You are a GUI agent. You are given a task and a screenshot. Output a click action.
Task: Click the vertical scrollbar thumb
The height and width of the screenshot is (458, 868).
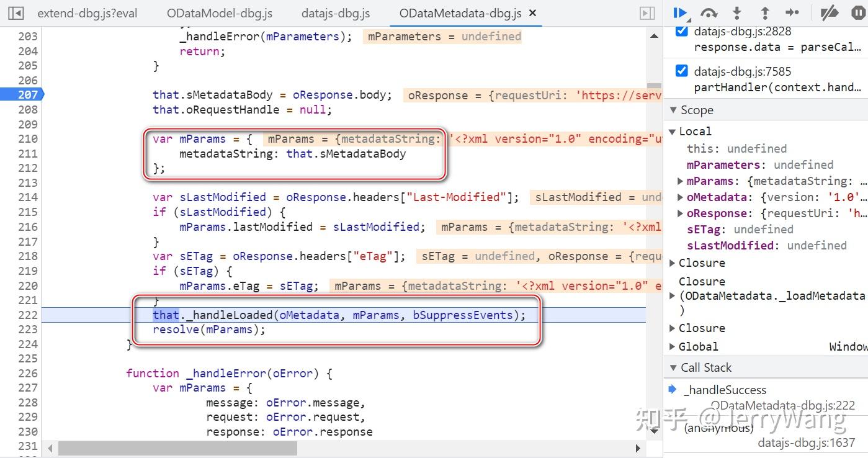coord(654,87)
